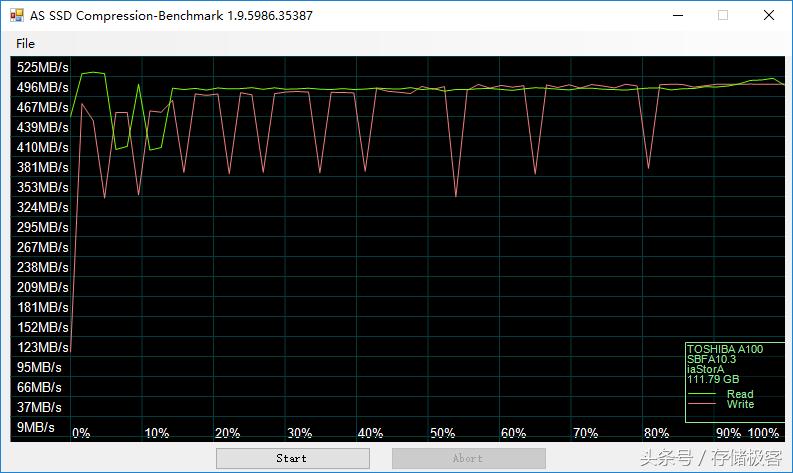The width and height of the screenshot is (793, 473).
Task: Click the 20% compression axis label
Action: [228, 434]
